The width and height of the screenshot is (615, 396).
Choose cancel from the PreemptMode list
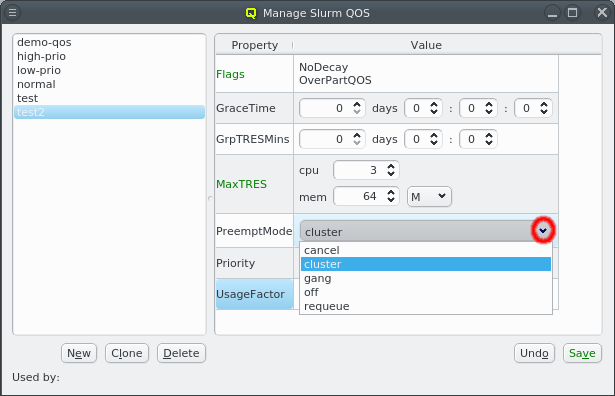point(426,250)
